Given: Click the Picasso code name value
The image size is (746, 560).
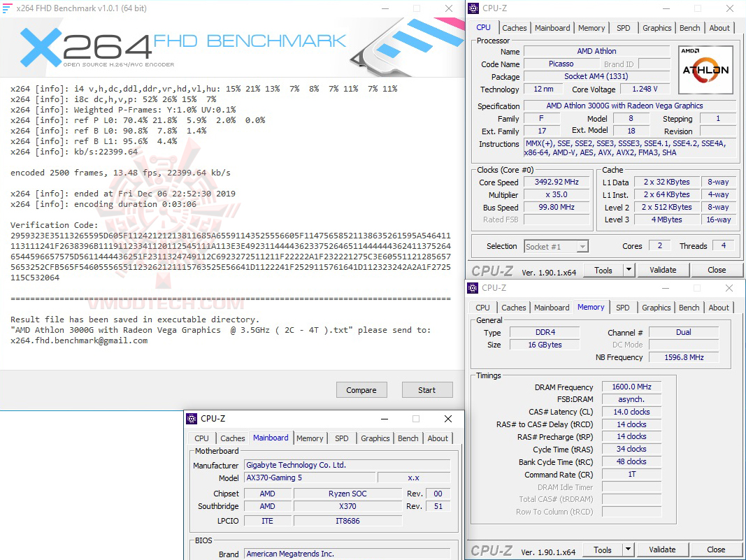Looking at the screenshot, I should [x=561, y=64].
